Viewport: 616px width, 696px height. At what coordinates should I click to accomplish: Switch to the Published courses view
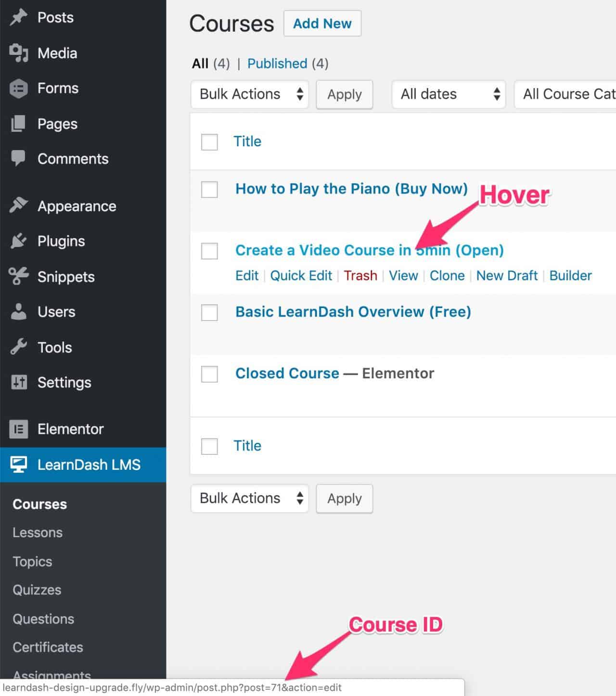pyautogui.click(x=277, y=63)
